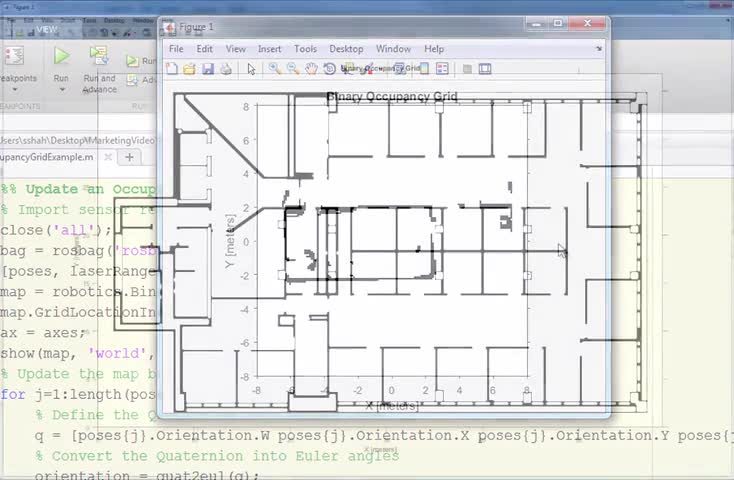Enable the Rotate 3D tool
The image size is (734, 480).
330,69
